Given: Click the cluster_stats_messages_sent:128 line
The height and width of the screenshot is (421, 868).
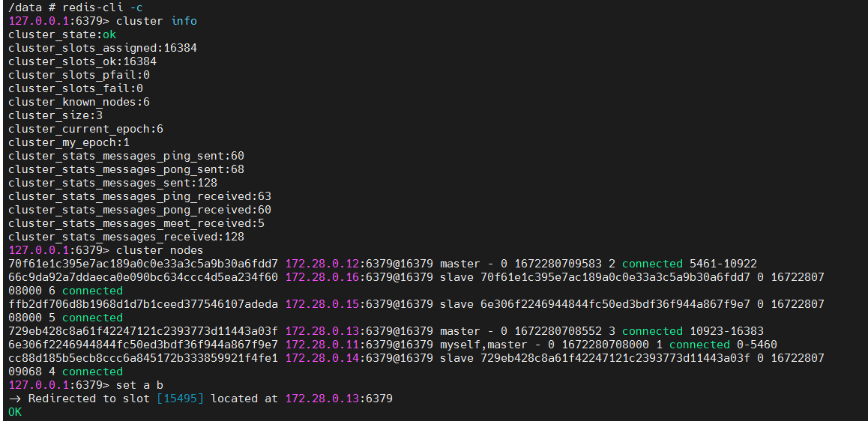Looking at the screenshot, I should [x=112, y=183].
